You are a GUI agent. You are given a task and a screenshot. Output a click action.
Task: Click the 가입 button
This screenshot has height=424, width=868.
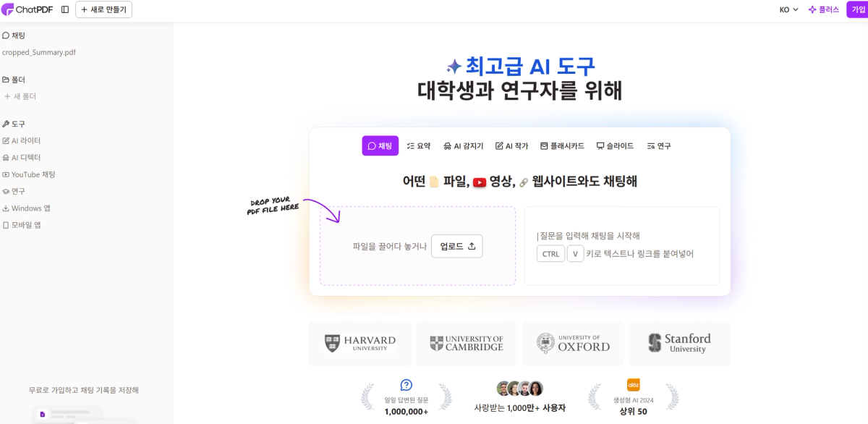[856, 9]
